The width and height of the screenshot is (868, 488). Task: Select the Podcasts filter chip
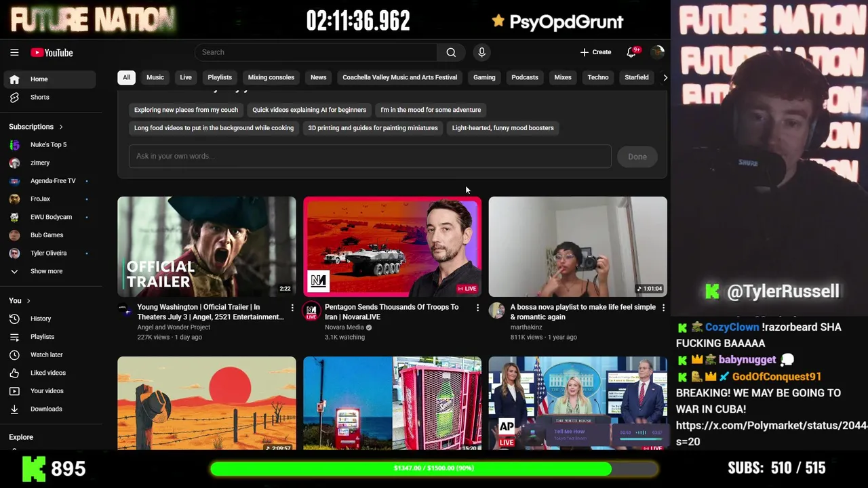pyautogui.click(x=525, y=77)
